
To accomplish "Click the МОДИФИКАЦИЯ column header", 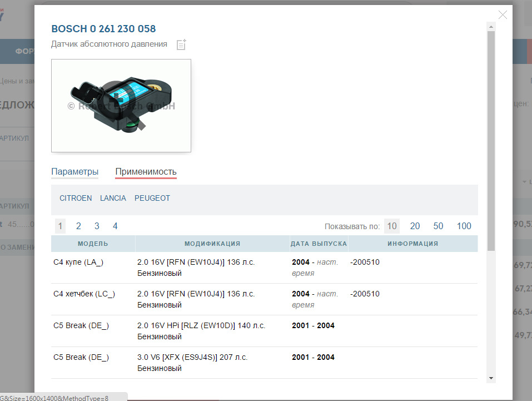I will 212,244.
